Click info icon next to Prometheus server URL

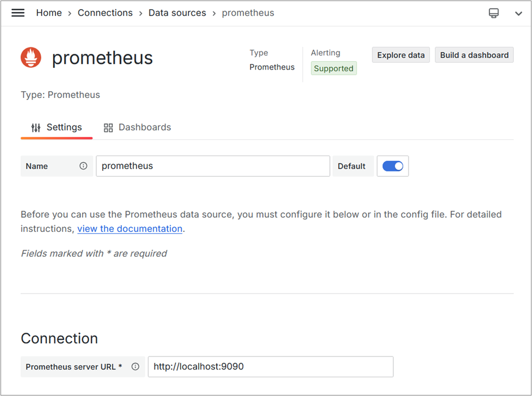pyautogui.click(x=135, y=367)
